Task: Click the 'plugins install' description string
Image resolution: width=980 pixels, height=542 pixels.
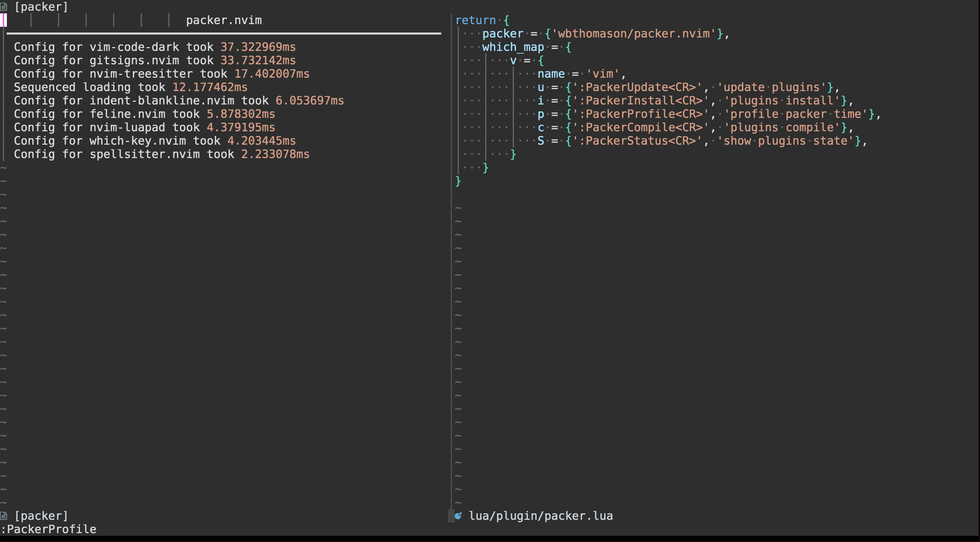Action: (x=782, y=101)
